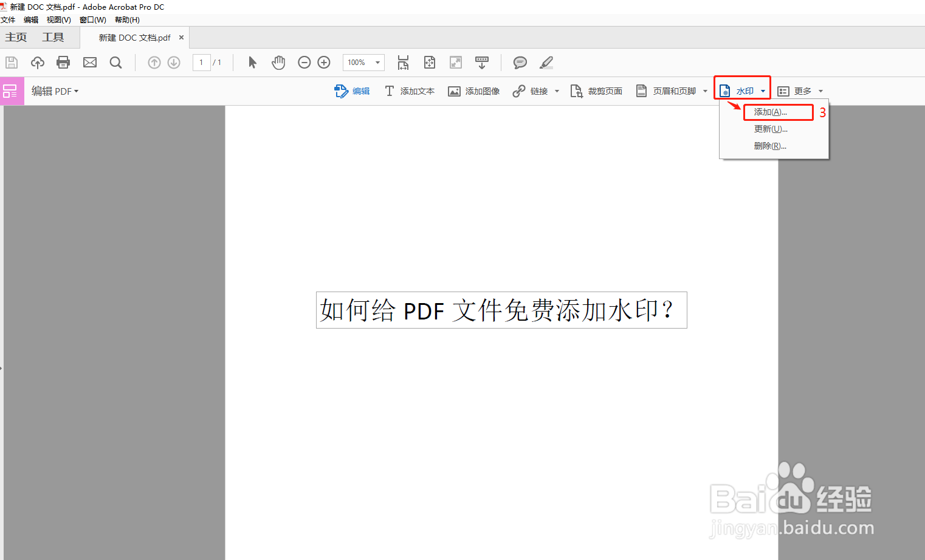Choose the Selection arrow tool
Viewport: 925px width, 560px height.
click(x=253, y=63)
